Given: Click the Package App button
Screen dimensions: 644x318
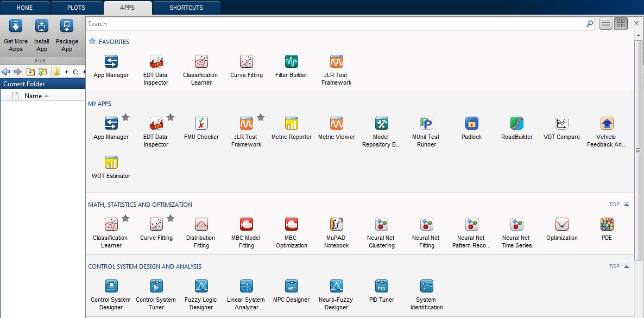Looking at the screenshot, I should coord(67,34).
